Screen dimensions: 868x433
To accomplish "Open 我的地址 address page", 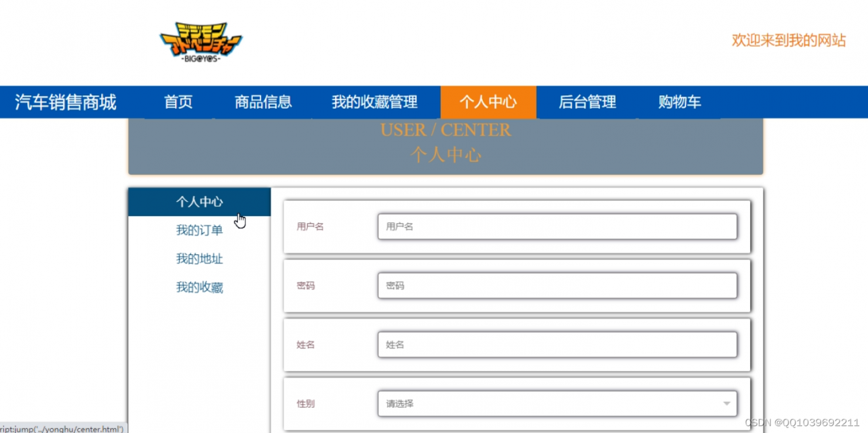I will (x=199, y=258).
